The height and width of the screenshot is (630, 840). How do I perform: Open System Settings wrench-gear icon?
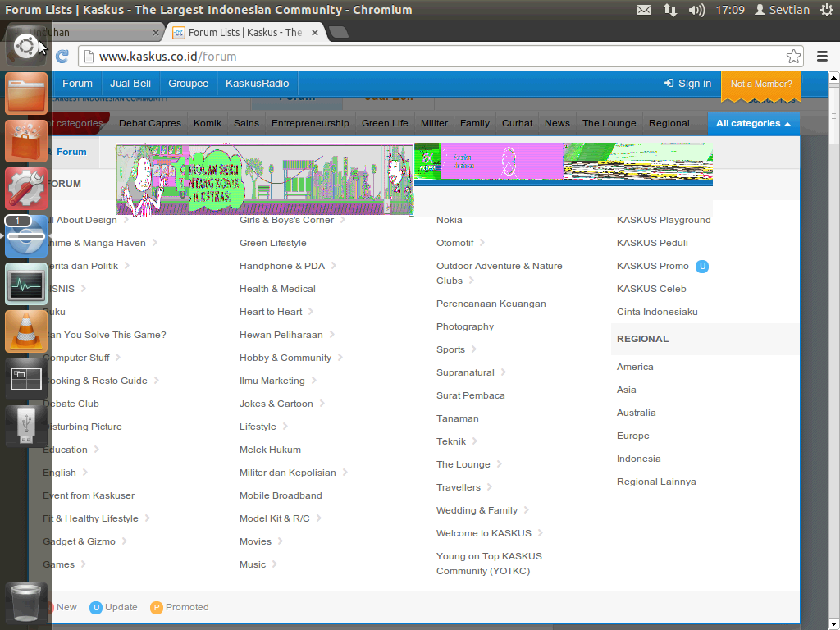pos(25,189)
